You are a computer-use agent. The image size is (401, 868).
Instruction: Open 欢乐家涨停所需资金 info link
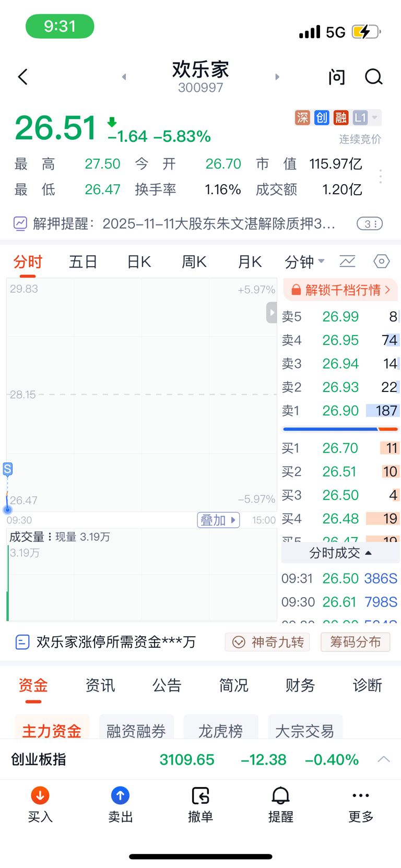pyautogui.click(x=105, y=641)
